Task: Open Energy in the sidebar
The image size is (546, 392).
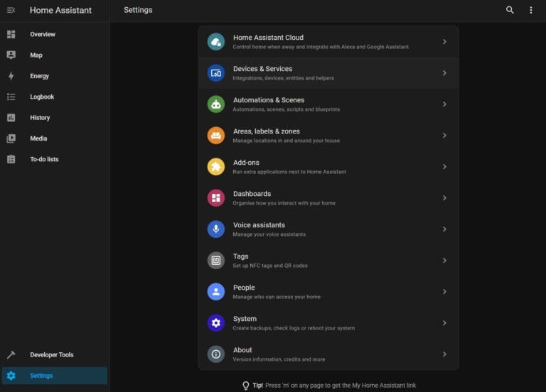Action: [39, 76]
